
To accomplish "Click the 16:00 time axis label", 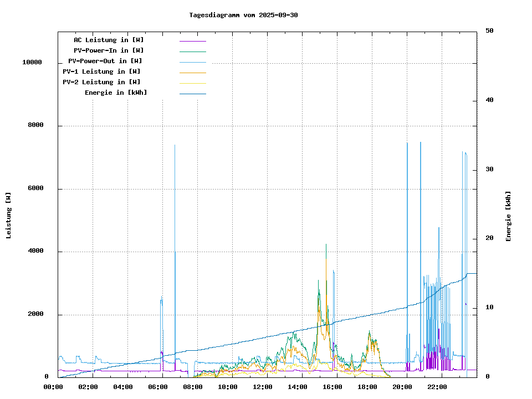I will coord(332,387).
